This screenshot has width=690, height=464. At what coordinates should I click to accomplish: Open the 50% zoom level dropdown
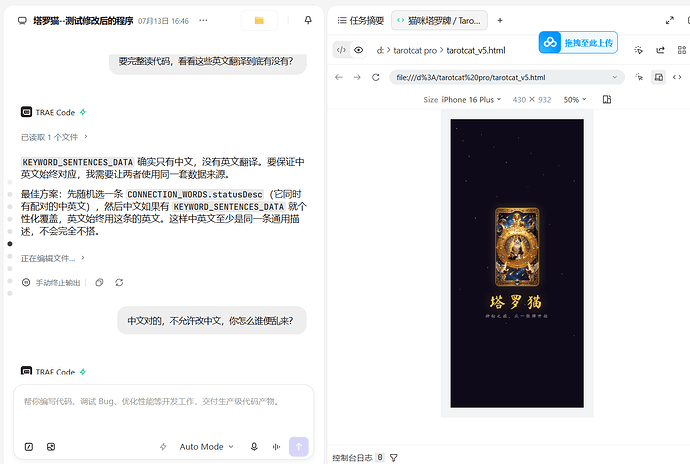pyautogui.click(x=575, y=100)
